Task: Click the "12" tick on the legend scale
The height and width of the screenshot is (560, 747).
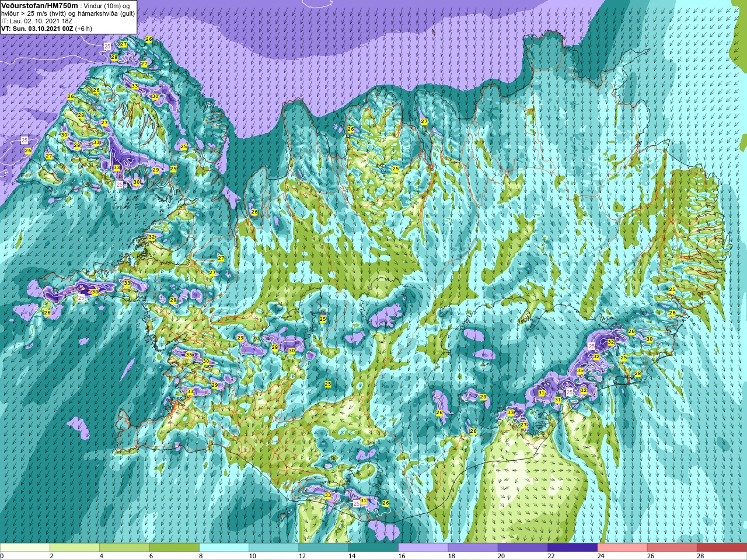Action: (x=302, y=556)
